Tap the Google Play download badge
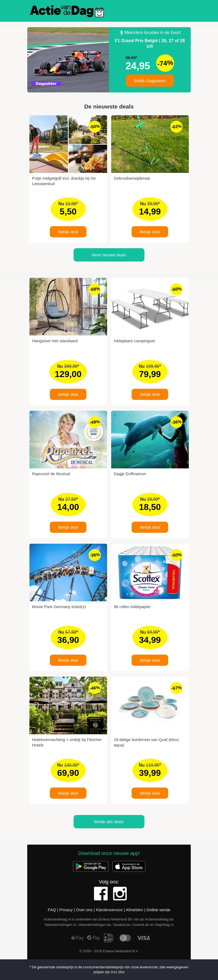 coord(91,866)
